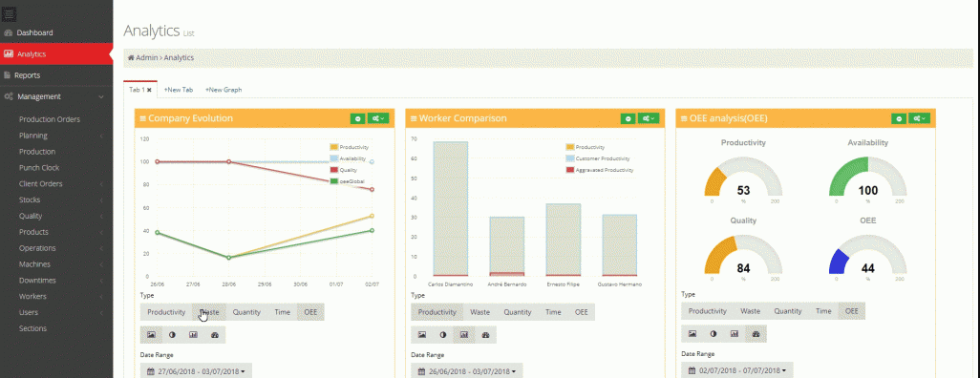Go to Admin breadcrumb link

point(147,57)
